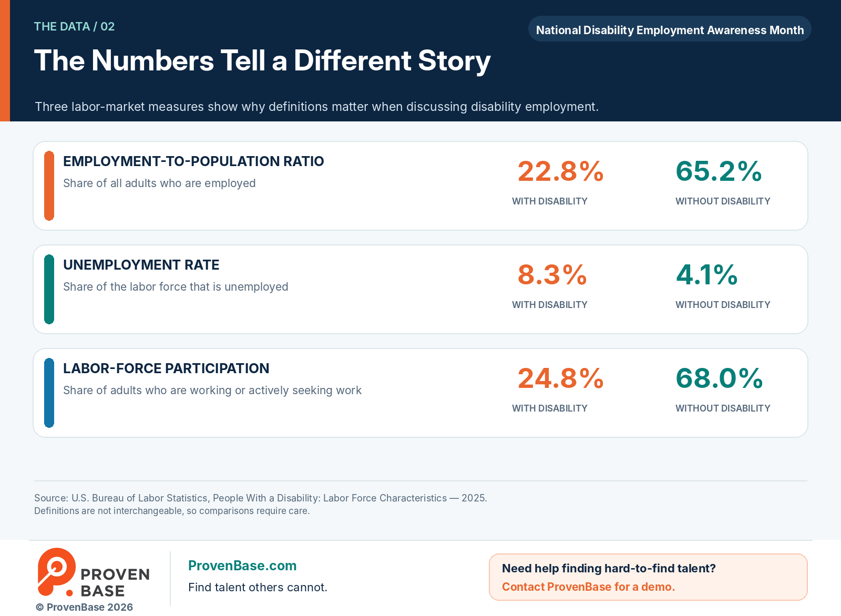Viewport: 841px width, 616px height.
Task: Click 'WITH DISABILITY' label under 8.3%
Action: pyautogui.click(x=550, y=305)
